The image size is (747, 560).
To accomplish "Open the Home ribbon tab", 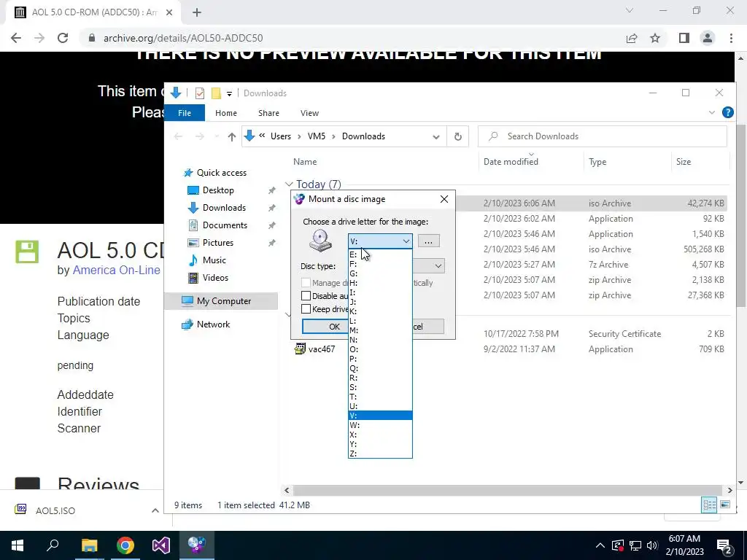I will [x=226, y=113].
